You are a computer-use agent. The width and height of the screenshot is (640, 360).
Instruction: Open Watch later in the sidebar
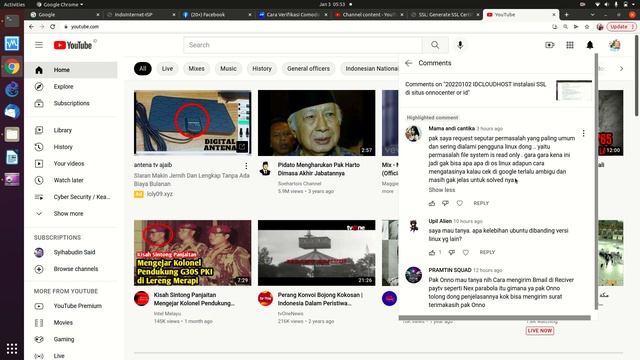click(71, 180)
